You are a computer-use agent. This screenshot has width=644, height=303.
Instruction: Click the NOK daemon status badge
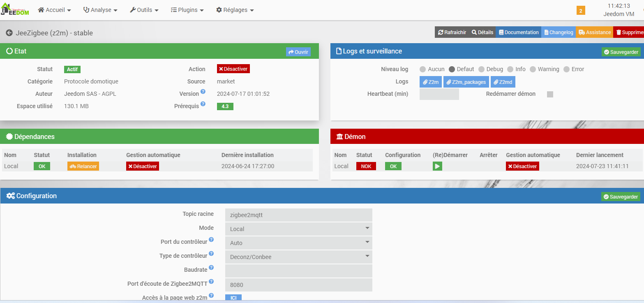(x=366, y=166)
